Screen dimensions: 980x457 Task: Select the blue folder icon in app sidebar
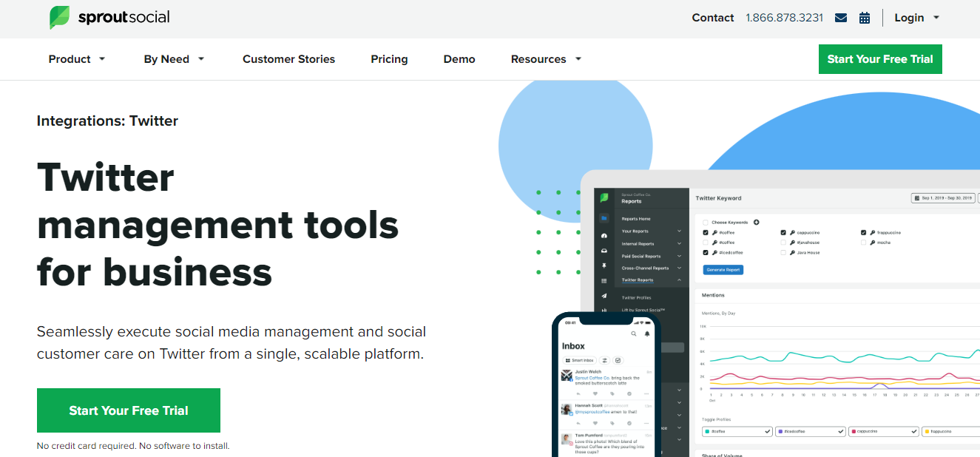click(604, 219)
